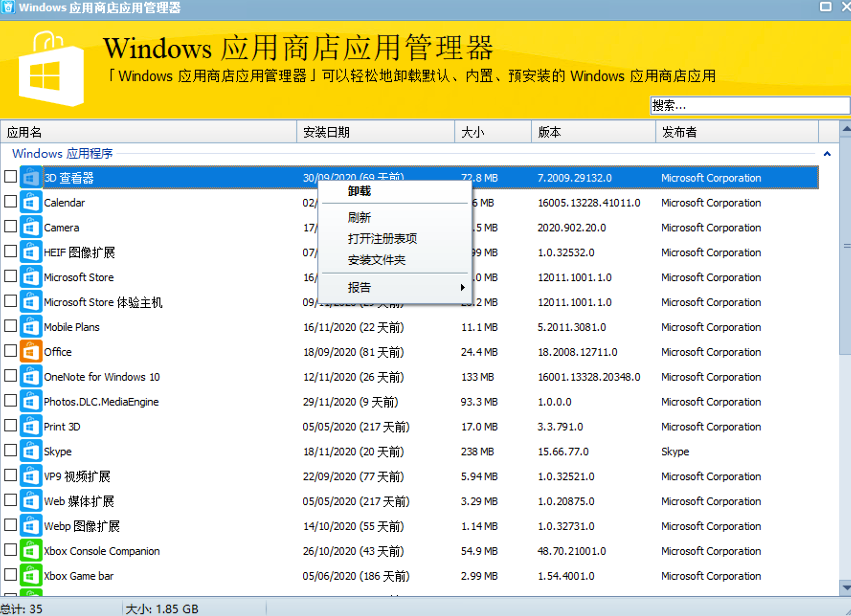Click the title bar application icon
851x616 pixels.
(x=8, y=7)
